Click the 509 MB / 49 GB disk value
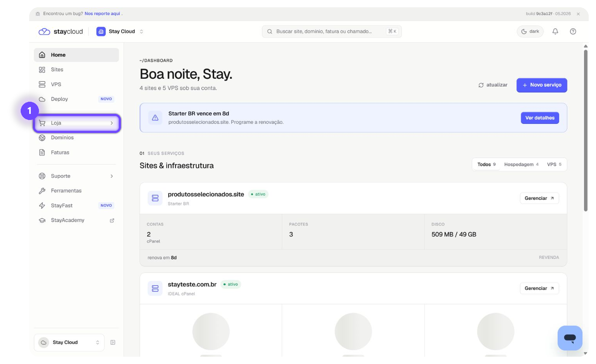 (x=454, y=235)
